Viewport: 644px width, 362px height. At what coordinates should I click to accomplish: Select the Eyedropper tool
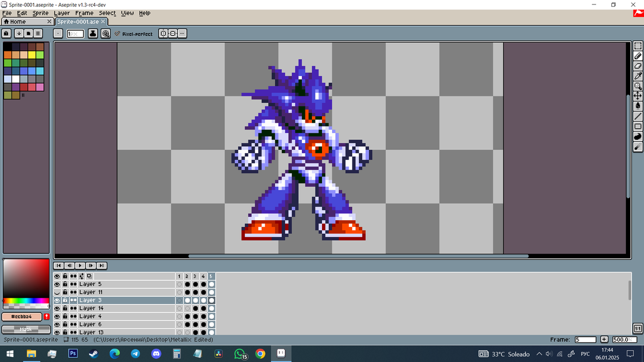tap(638, 76)
